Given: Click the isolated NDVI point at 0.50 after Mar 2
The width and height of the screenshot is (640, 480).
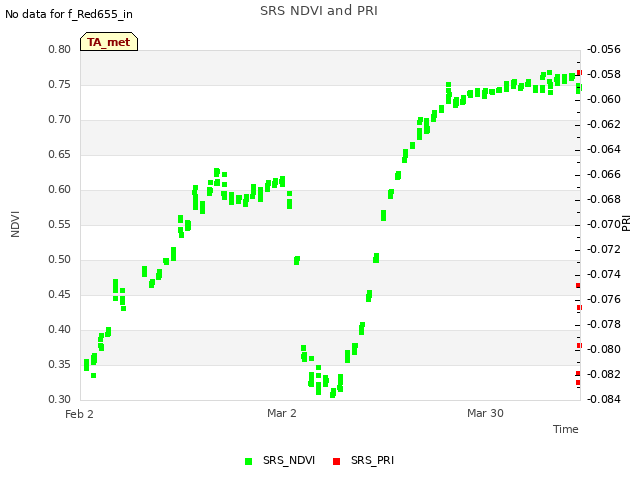Looking at the screenshot, I should click(x=297, y=260).
